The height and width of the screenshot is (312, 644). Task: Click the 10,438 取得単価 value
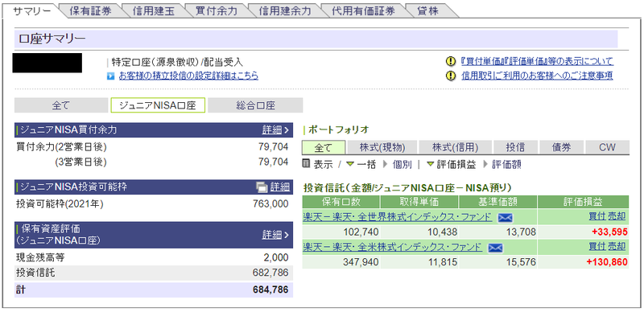pos(442,232)
